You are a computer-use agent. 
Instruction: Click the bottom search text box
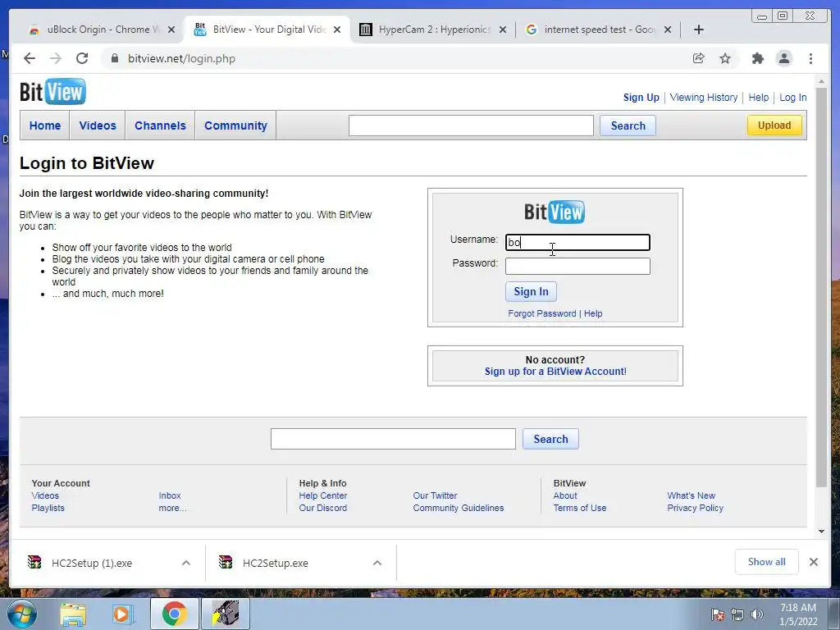pyautogui.click(x=393, y=439)
